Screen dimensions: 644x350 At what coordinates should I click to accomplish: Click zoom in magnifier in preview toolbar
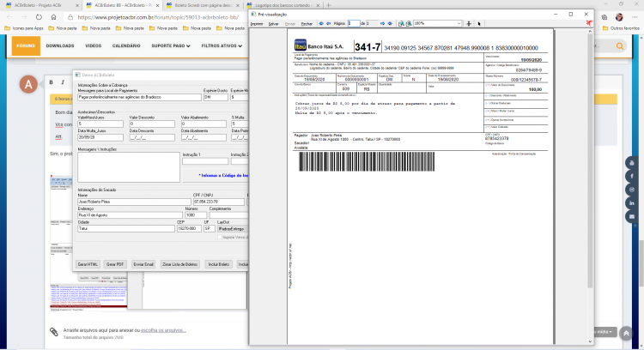click(x=401, y=23)
